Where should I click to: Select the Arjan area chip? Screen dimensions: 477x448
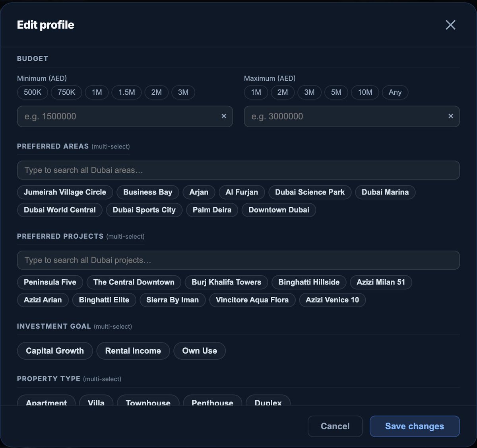199,192
